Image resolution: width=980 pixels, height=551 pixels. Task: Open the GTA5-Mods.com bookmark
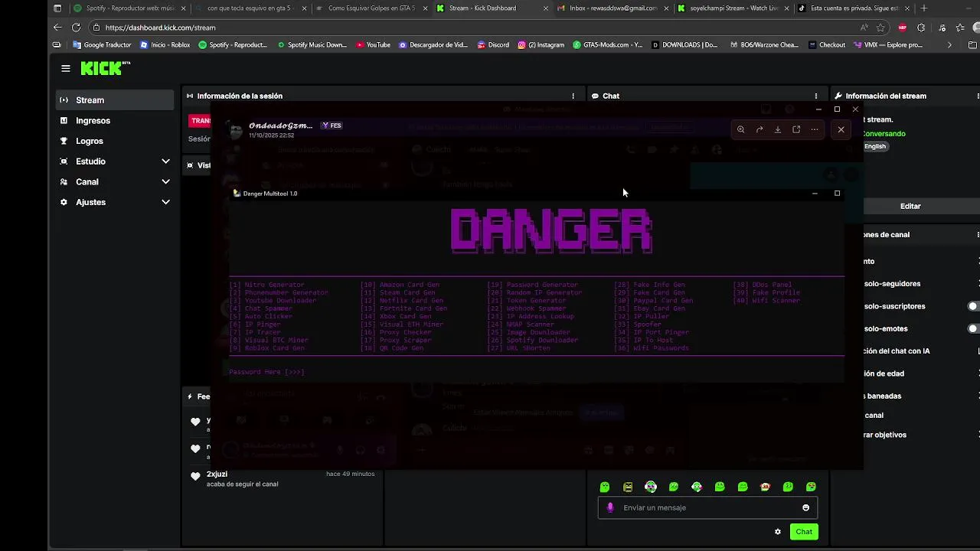point(607,45)
